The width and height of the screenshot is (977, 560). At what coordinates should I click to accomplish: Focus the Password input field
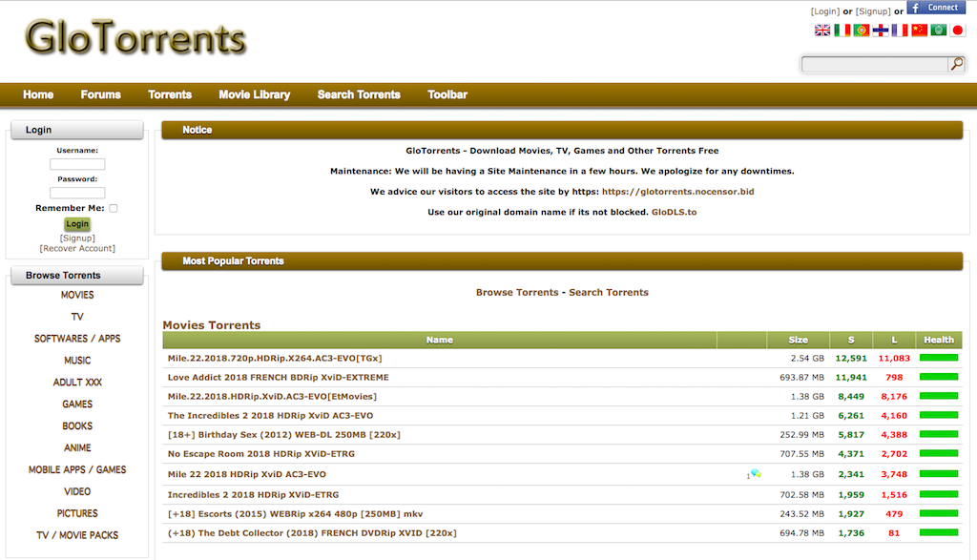point(77,193)
